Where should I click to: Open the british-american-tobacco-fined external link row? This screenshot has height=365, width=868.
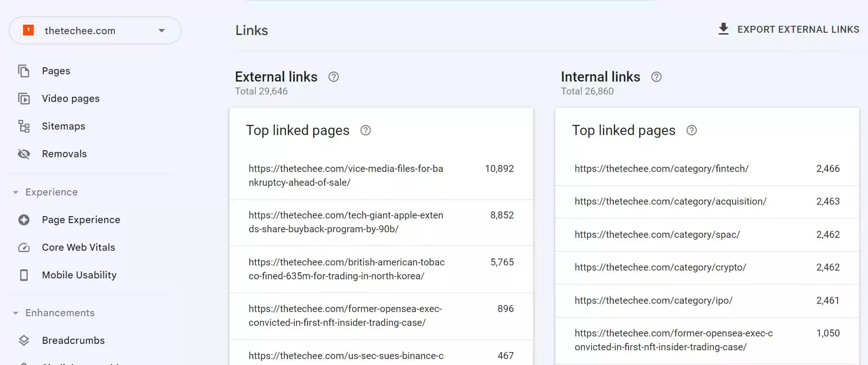tap(381, 269)
